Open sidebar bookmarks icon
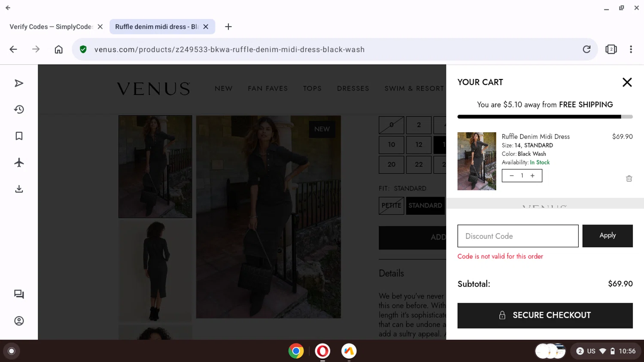The image size is (644, 362). pos(19,136)
